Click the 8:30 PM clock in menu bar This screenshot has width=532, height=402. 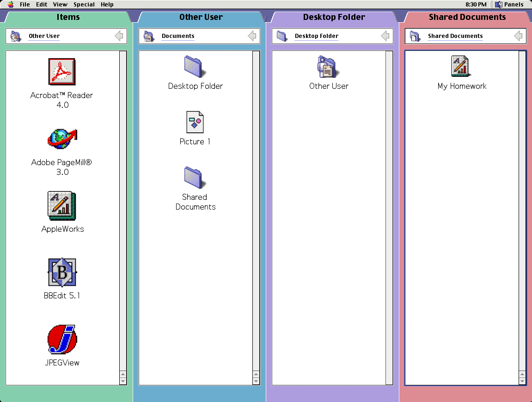point(476,5)
